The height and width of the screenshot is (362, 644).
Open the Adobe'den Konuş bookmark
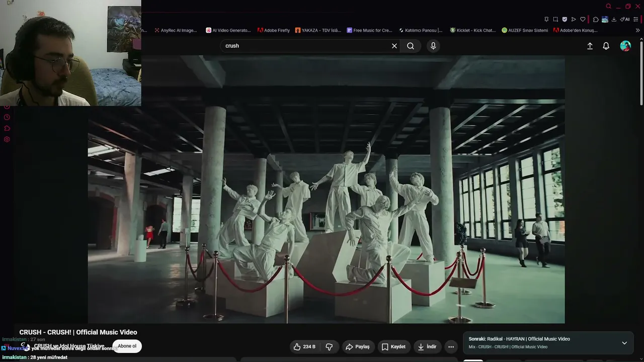click(576, 30)
